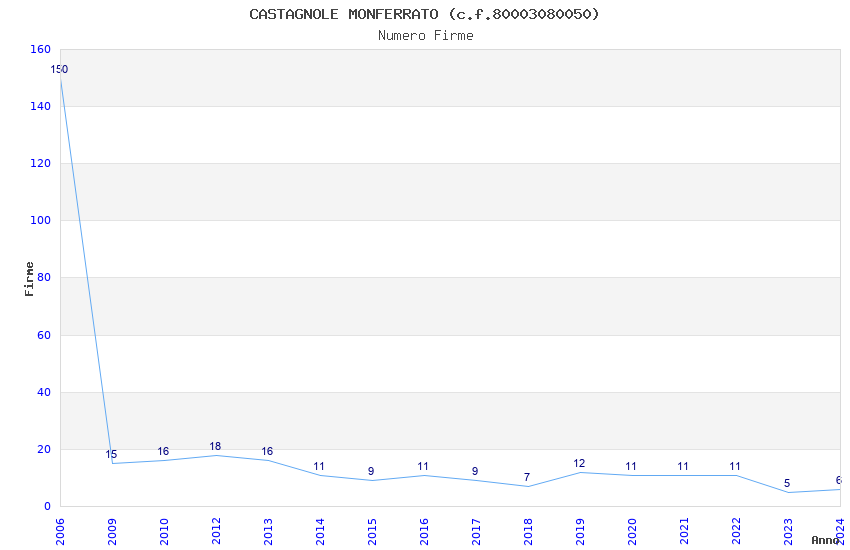Click the y-axis value 80
The width and height of the screenshot is (850, 550).
click(44, 277)
